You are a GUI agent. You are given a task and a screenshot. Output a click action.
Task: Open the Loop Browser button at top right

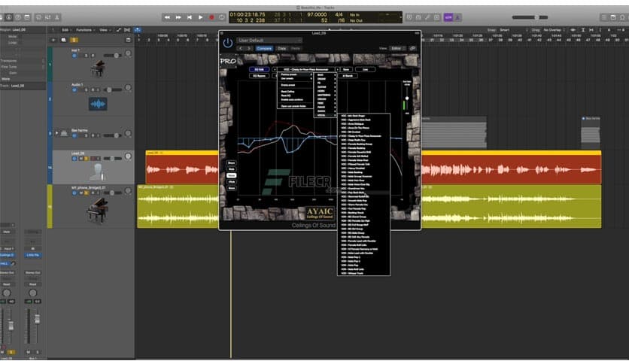coord(622,17)
